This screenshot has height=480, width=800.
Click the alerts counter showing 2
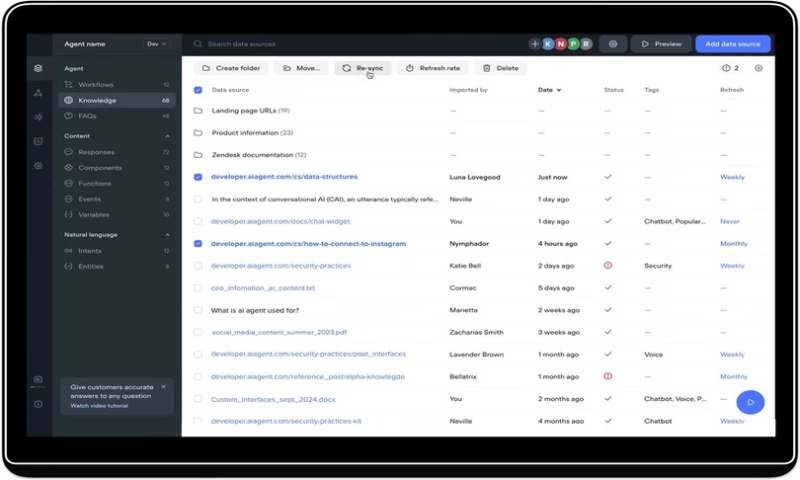[731, 68]
